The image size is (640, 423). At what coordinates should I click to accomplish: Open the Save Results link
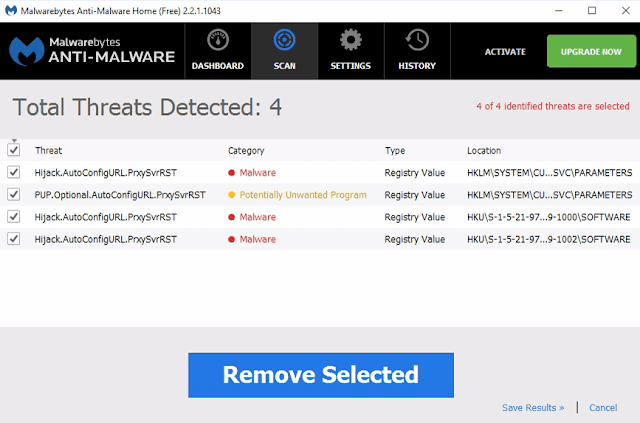533,407
